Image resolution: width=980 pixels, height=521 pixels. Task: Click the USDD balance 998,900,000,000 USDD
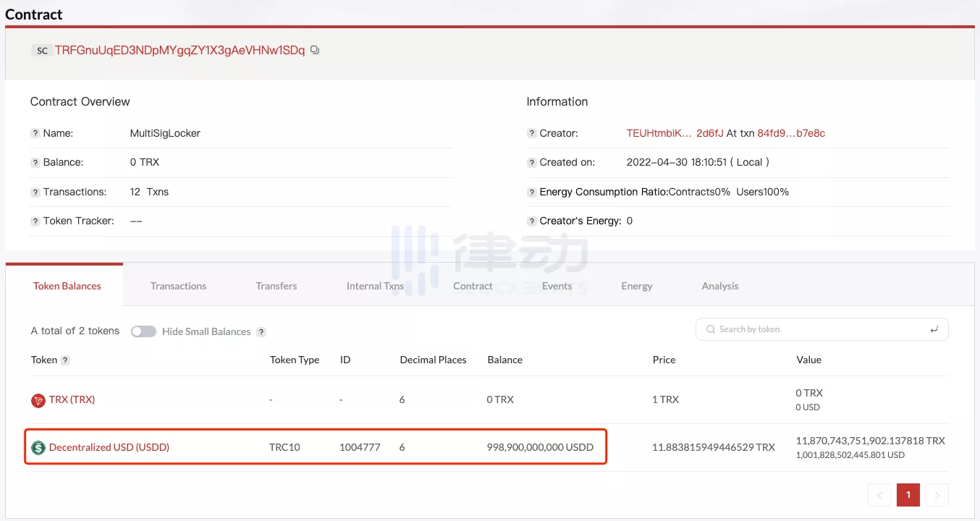[x=540, y=447]
